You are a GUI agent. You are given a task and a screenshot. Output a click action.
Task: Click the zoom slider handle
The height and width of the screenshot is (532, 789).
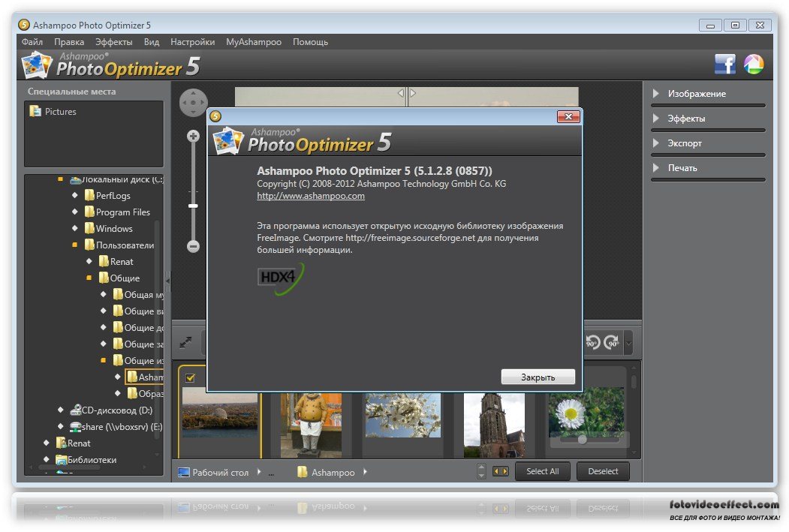coord(193,206)
